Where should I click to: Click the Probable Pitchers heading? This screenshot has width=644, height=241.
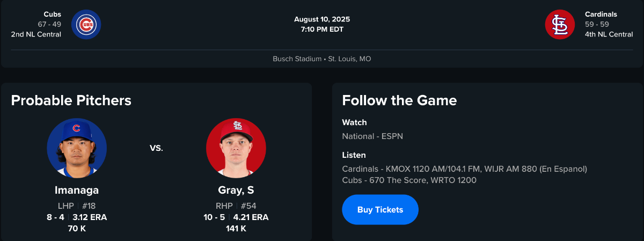[71, 100]
